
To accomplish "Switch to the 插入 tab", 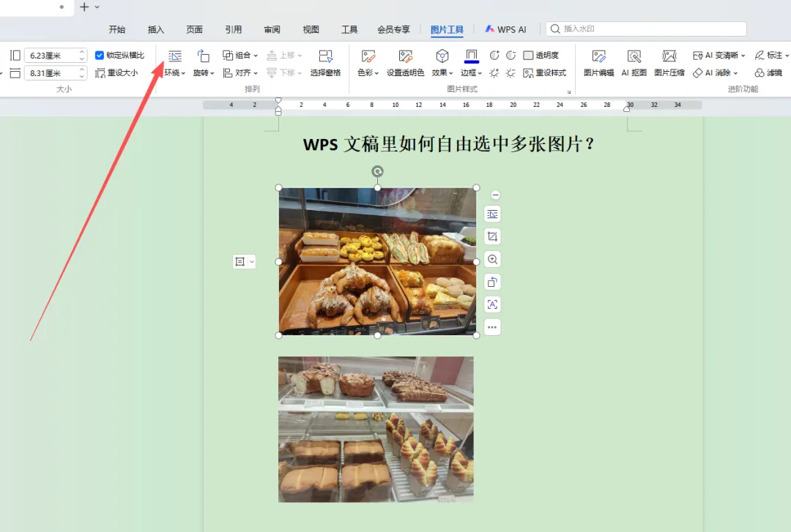I will [155, 29].
